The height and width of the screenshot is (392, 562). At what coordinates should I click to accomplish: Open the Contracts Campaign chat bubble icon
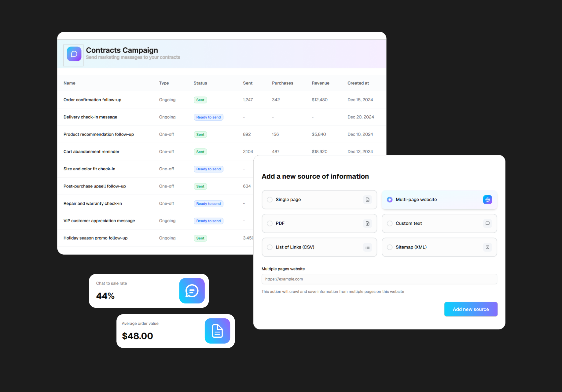tap(73, 55)
